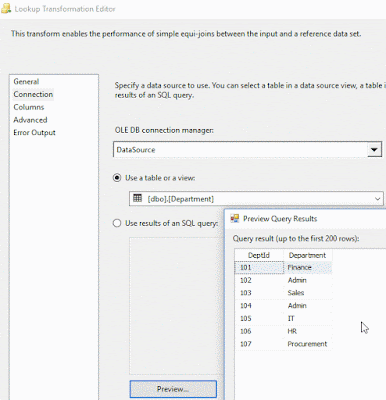The image size is (386, 400).
Task: Open the OLE DB connection manager dropdown arrow
Action: tap(374, 150)
